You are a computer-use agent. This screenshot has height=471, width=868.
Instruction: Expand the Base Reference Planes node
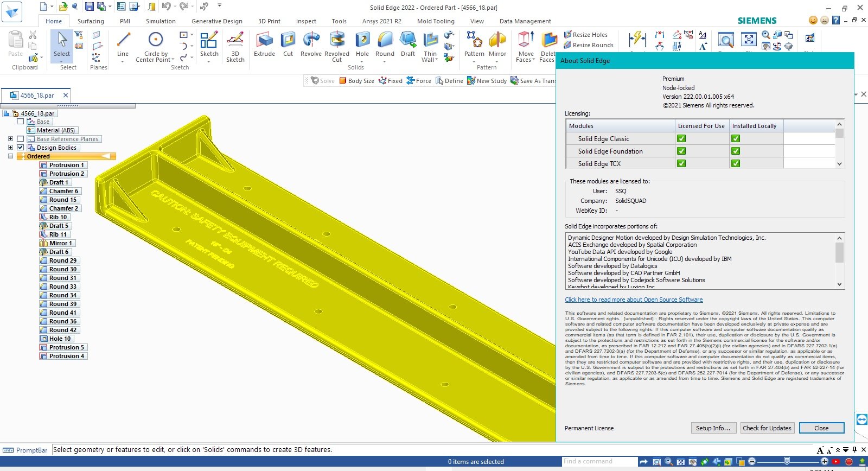click(x=10, y=139)
